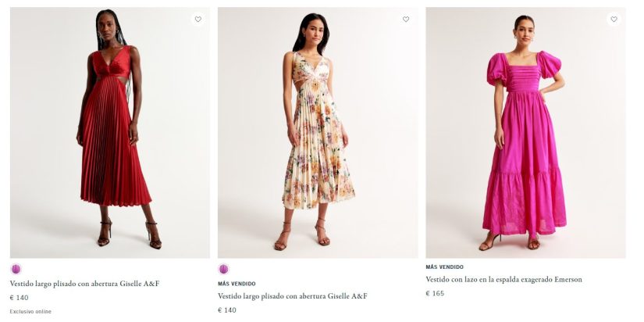
Task: Click the heart icon on the floral dress
Action: coord(406,20)
